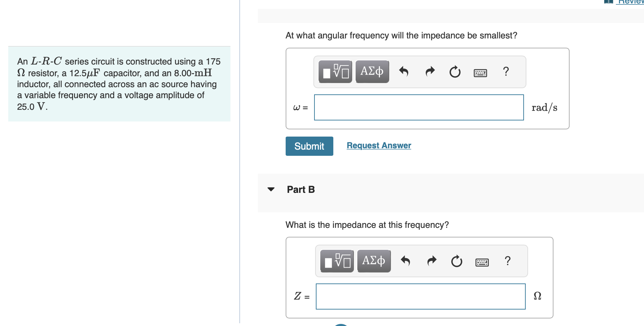Open the Greek symbols ΑΣφ menu for Z answer
The height and width of the screenshot is (326, 644).
(x=373, y=261)
